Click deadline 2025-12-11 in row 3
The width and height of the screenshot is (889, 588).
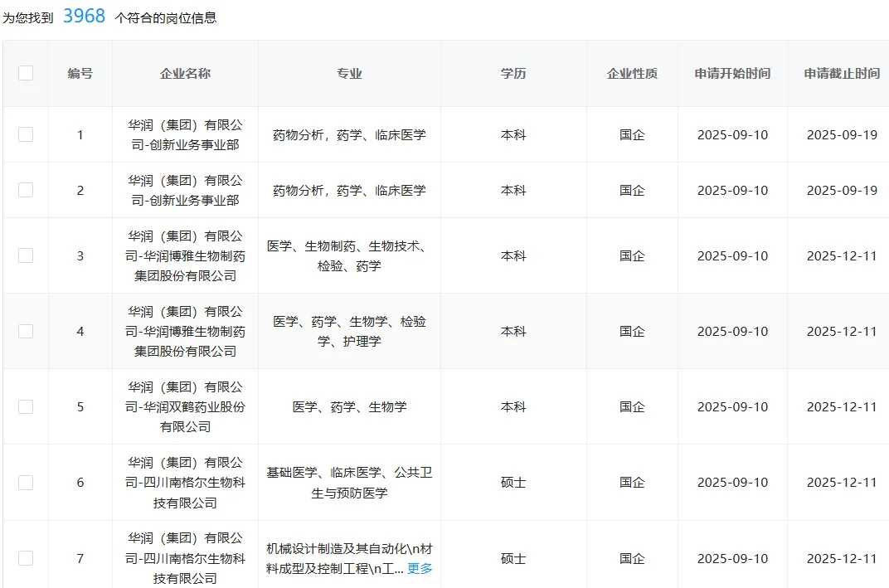(x=842, y=255)
